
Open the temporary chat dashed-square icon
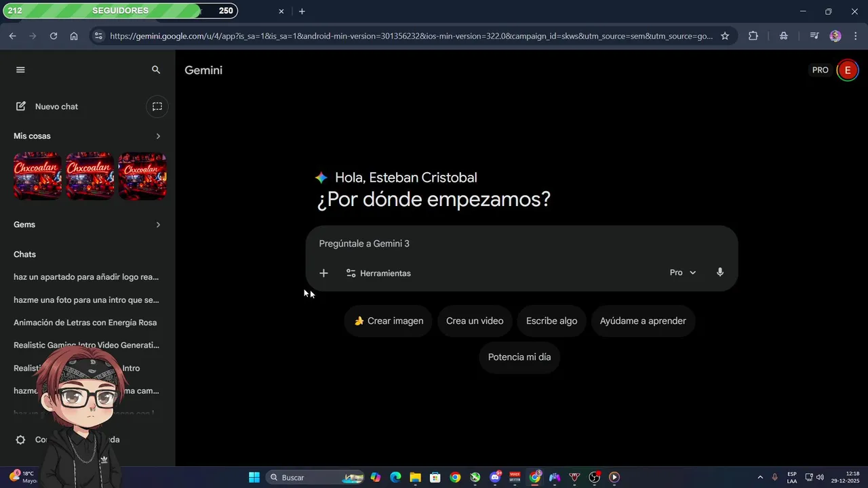tap(157, 106)
